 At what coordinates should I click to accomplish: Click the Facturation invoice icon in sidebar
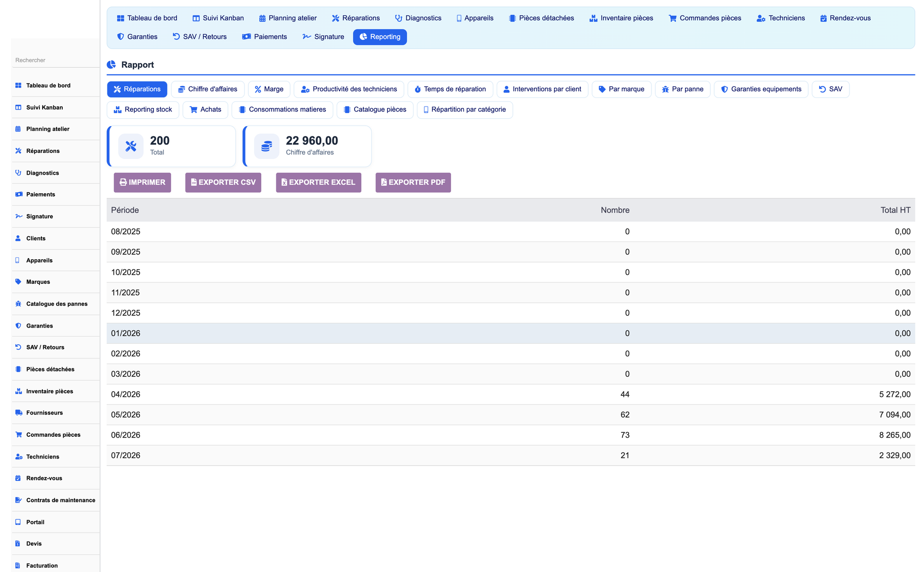pyautogui.click(x=18, y=565)
